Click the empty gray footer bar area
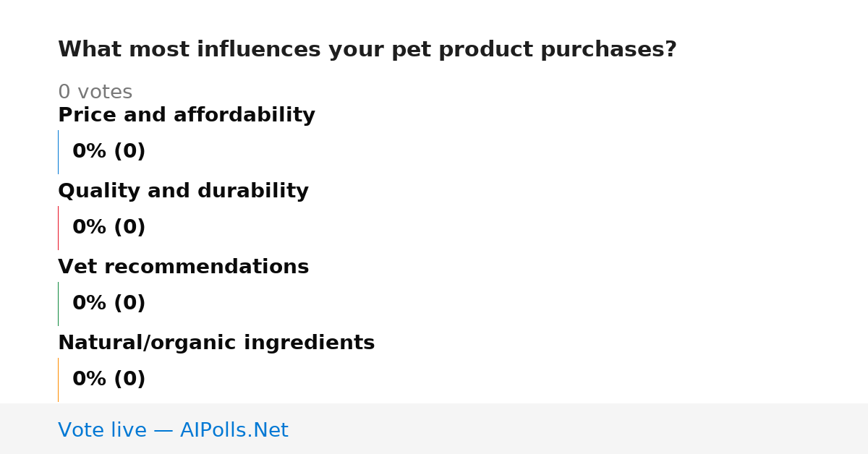 click(579, 429)
